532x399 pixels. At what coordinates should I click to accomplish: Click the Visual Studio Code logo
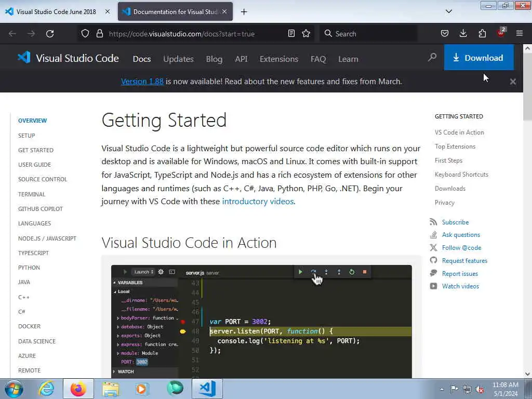point(24,57)
